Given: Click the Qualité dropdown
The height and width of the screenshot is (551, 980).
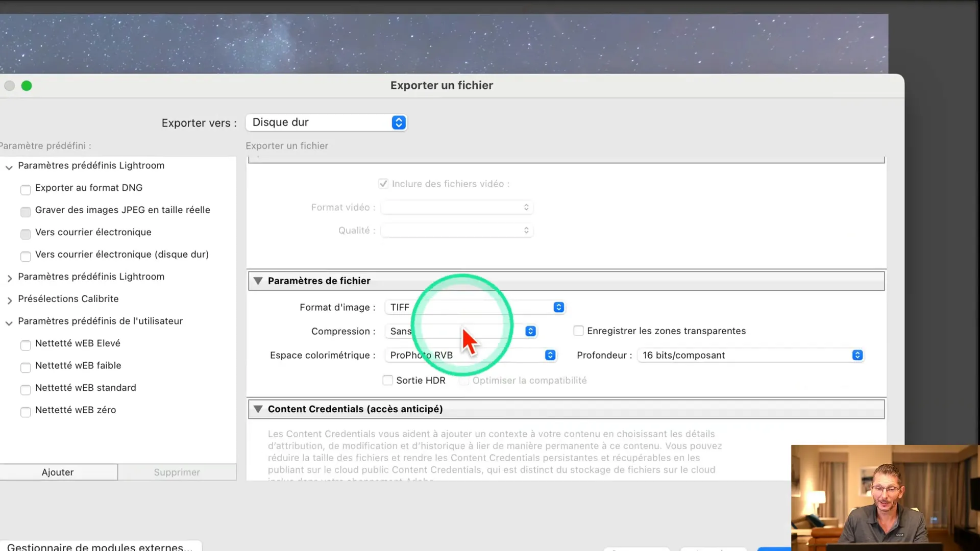Looking at the screenshot, I should coord(457,231).
